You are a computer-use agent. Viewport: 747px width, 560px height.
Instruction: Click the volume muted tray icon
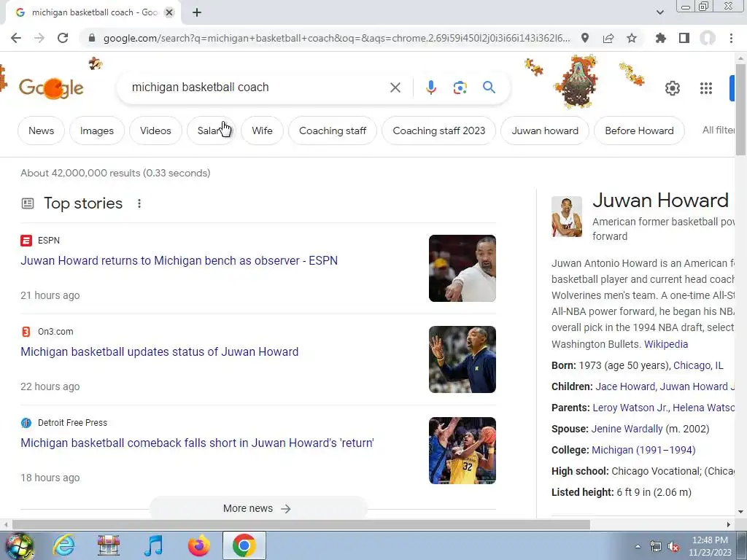point(673,547)
